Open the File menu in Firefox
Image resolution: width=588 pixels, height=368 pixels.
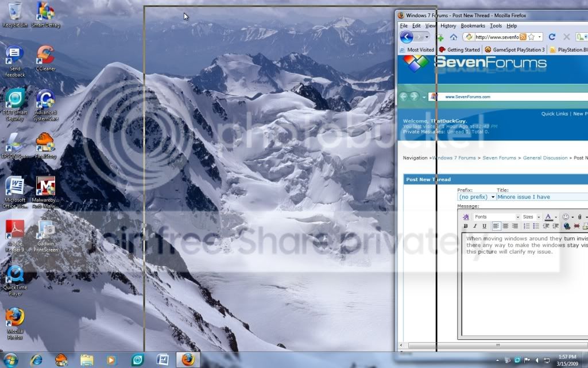[x=404, y=26]
